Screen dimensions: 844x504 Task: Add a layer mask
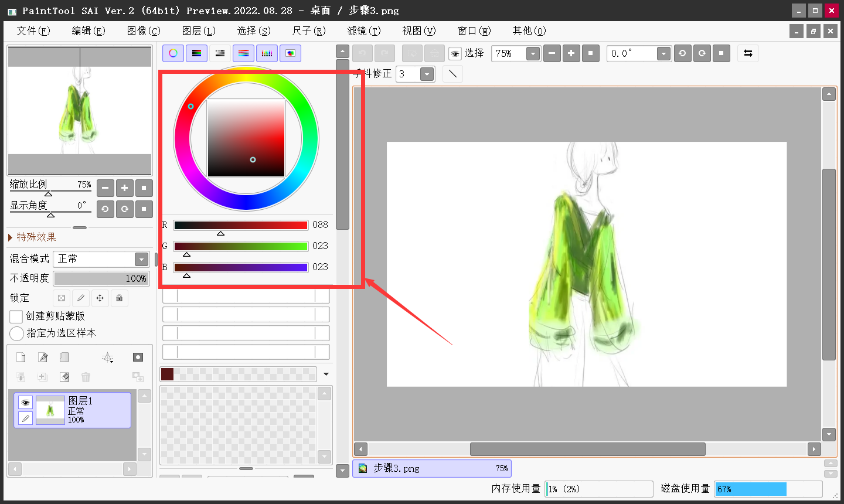[x=138, y=357]
